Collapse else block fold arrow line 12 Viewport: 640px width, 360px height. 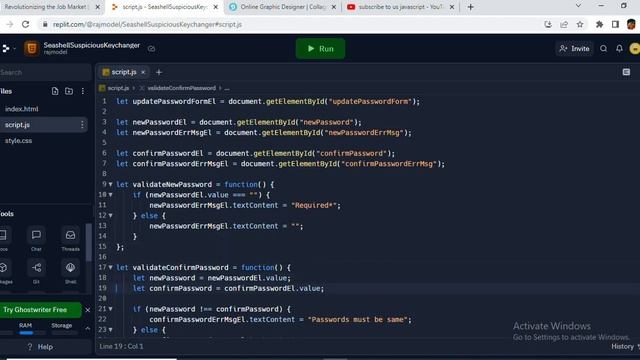pos(111,216)
